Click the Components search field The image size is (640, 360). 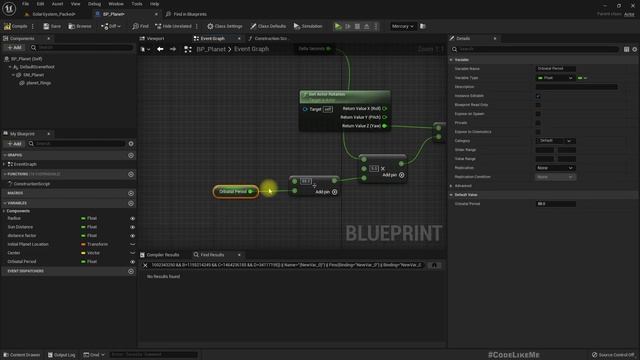point(82,48)
